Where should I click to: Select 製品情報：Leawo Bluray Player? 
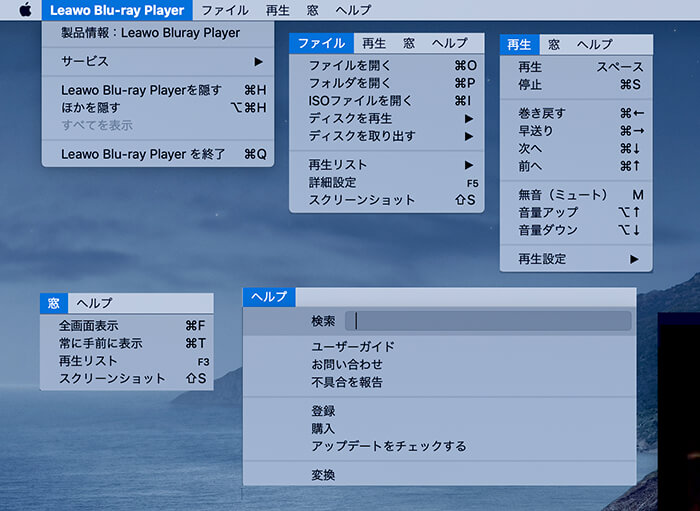158,33
